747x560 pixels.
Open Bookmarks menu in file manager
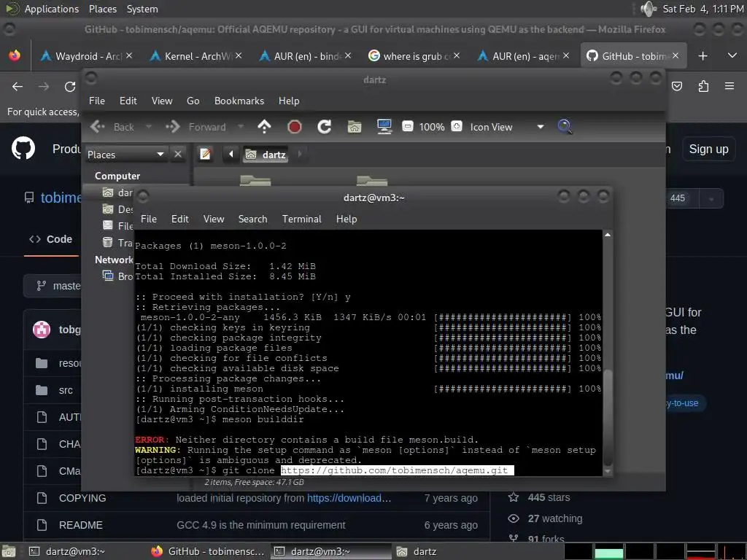pos(239,101)
